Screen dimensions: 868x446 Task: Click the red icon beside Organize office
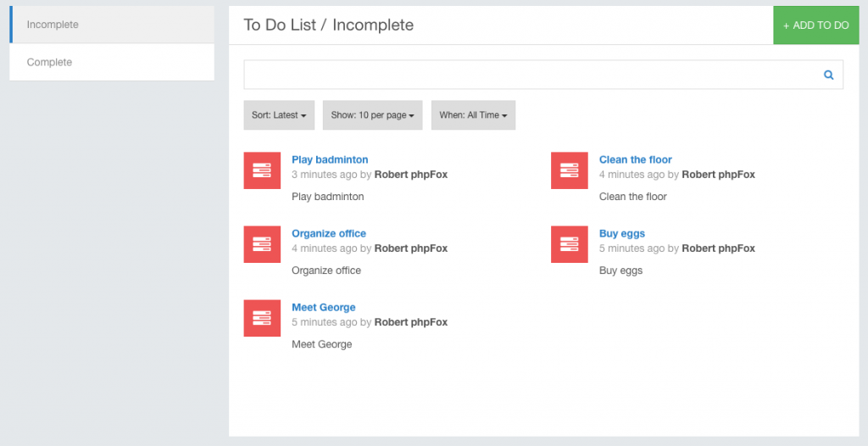coord(262,244)
